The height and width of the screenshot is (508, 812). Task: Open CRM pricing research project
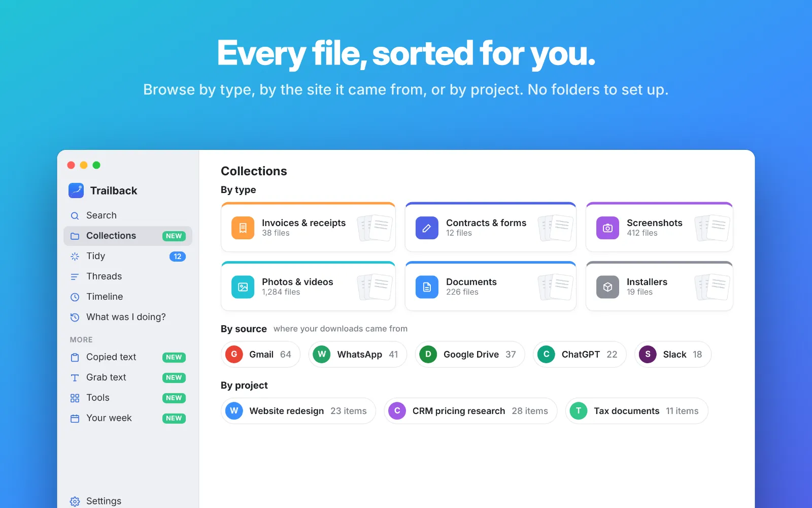tap(470, 411)
